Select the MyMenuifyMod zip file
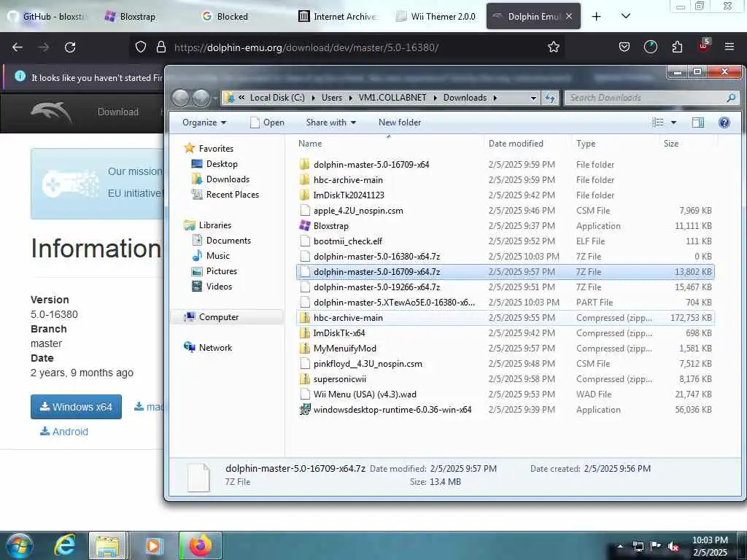This screenshot has height=560, width=747. pos(505,348)
